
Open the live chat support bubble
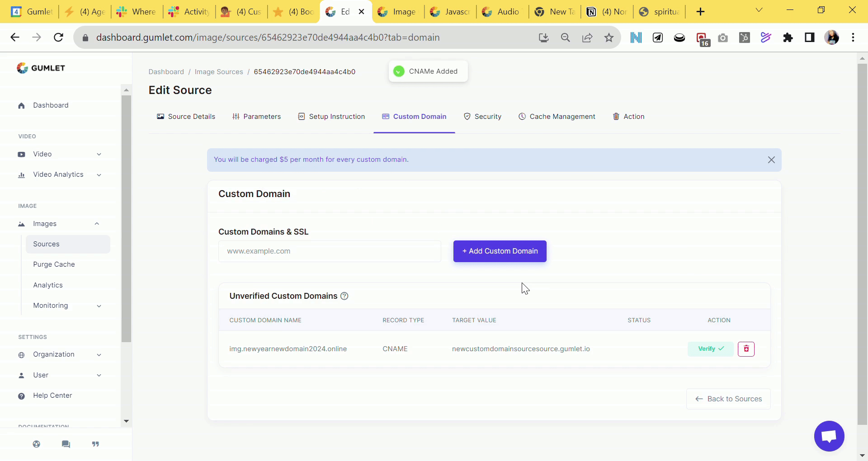click(x=829, y=436)
